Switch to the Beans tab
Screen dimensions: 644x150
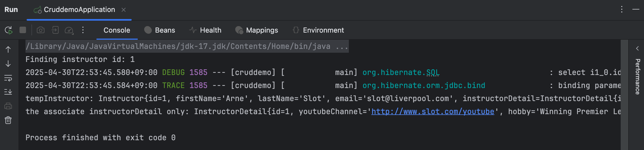click(160, 30)
